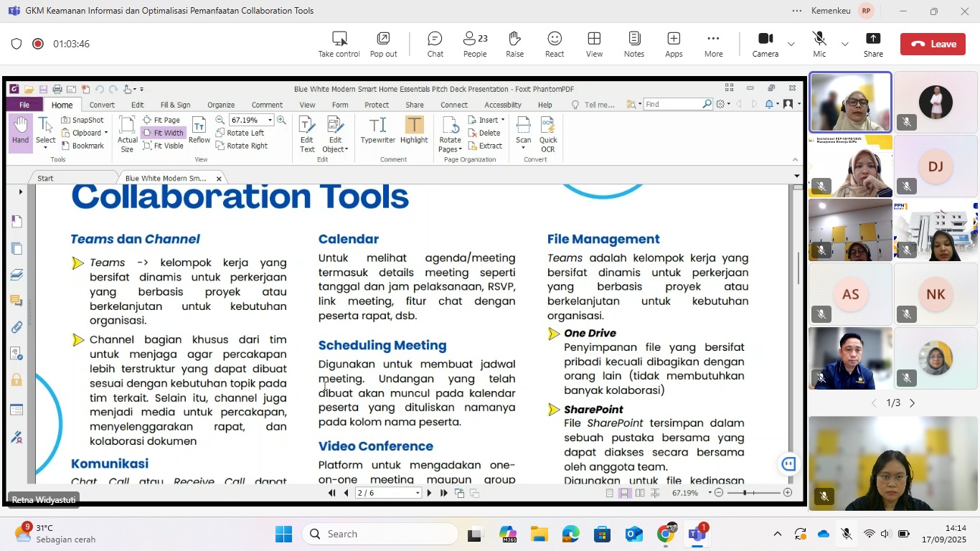The height and width of the screenshot is (551, 980).
Task: Open the More actions menu
Action: (713, 44)
